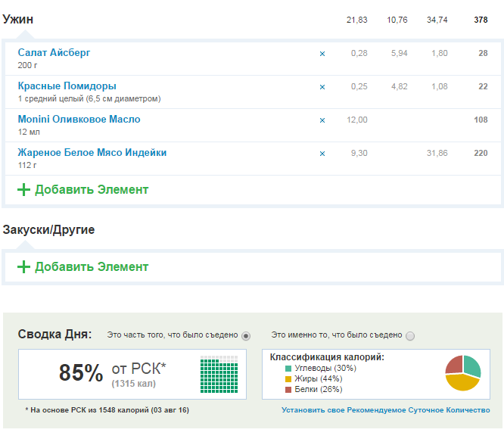Click the green plus icon under Закуски/Другие
The height and width of the screenshot is (442, 504).
coord(24,267)
